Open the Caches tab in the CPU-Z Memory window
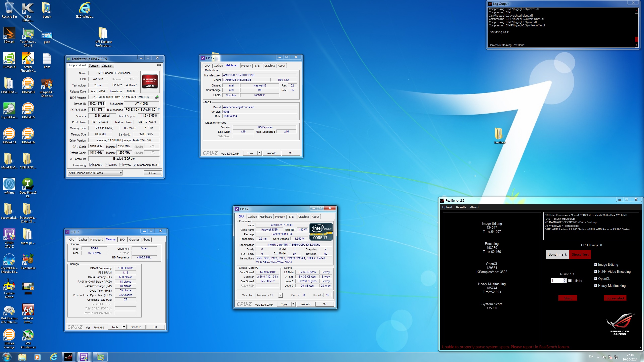 [x=83, y=240]
